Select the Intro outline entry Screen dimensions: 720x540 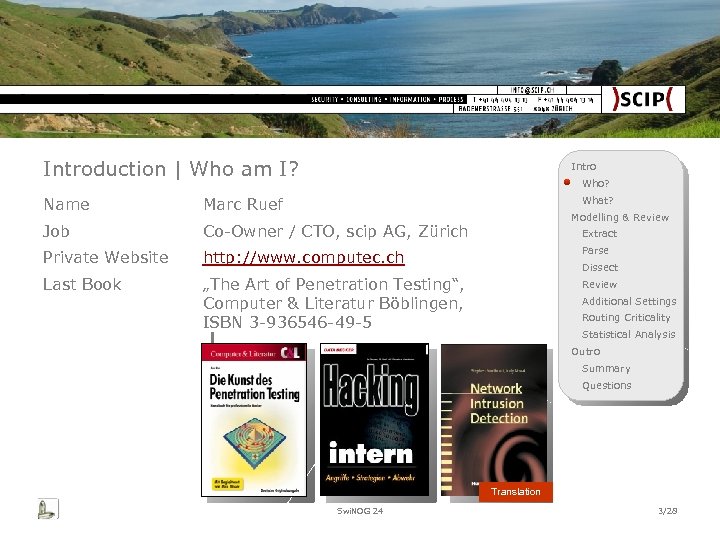[x=583, y=166]
